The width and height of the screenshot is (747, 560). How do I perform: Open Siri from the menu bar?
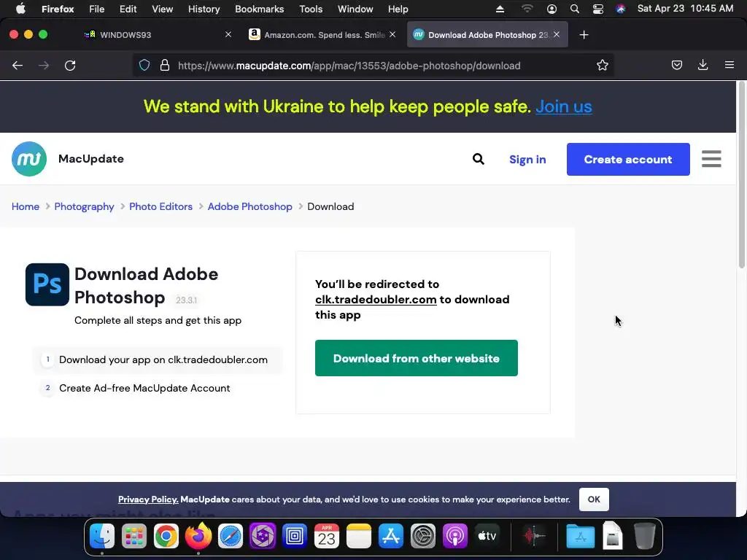620,9
